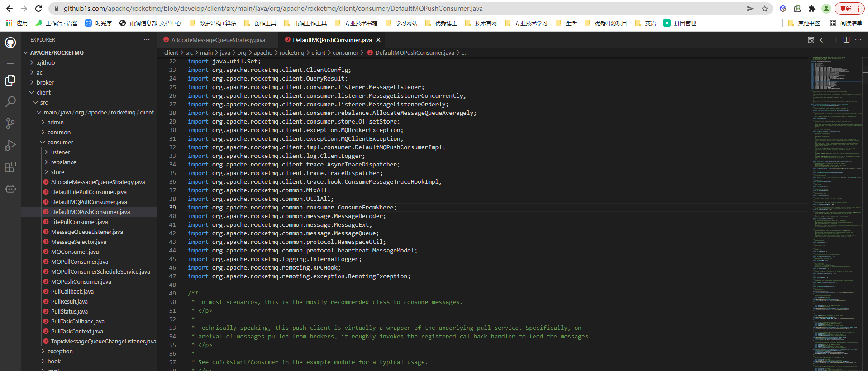Click the browser update button
The height and width of the screenshot is (371, 868).
click(849, 9)
